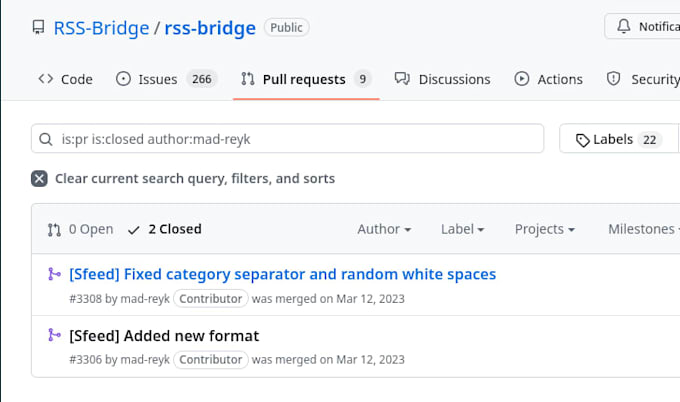
Task: Click the Labels count badge 22
Action: click(650, 140)
